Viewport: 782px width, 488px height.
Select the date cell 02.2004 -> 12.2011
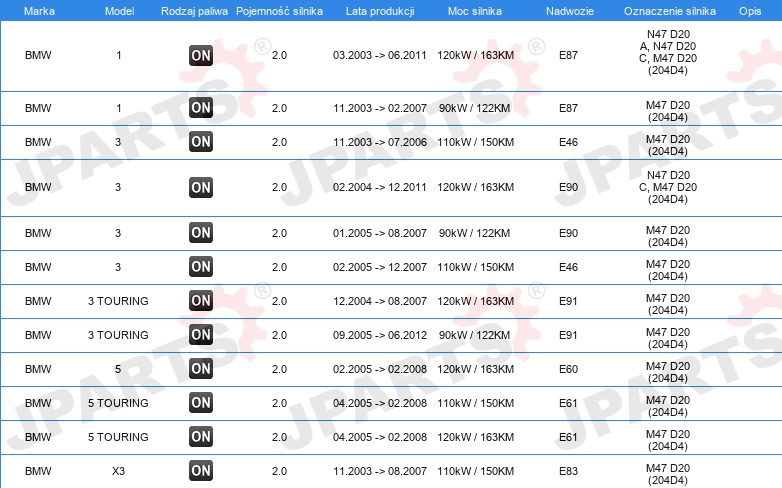click(380, 188)
